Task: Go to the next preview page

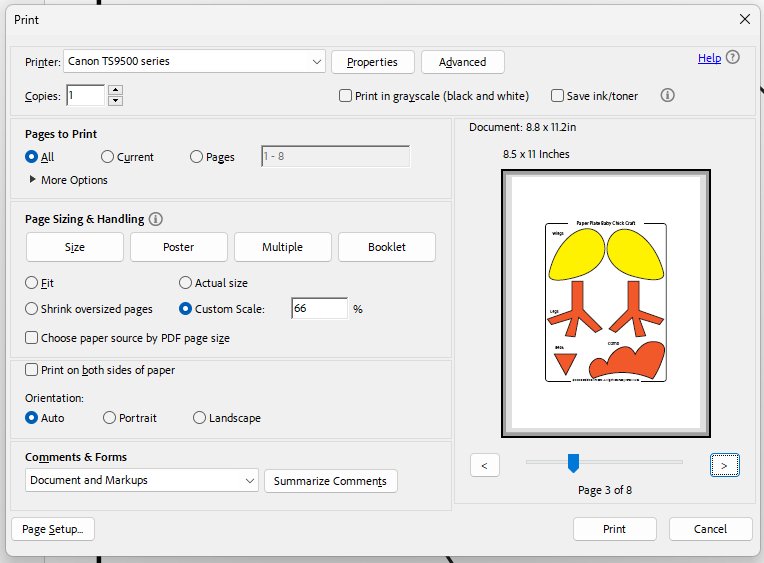Action: tap(725, 465)
